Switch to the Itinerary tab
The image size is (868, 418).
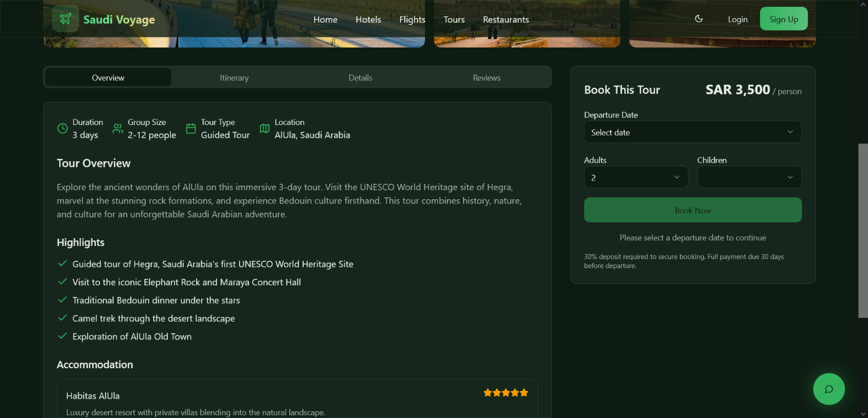[234, 77]
